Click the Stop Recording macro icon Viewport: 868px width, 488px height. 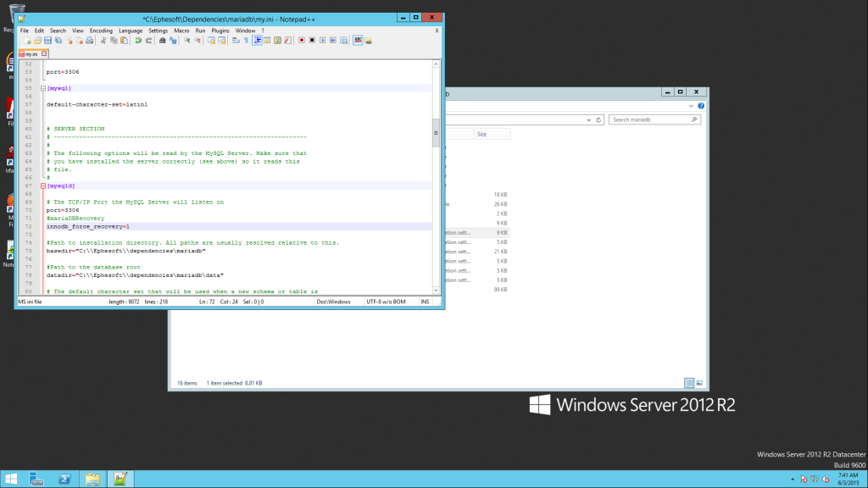click(x=312, y=41)
